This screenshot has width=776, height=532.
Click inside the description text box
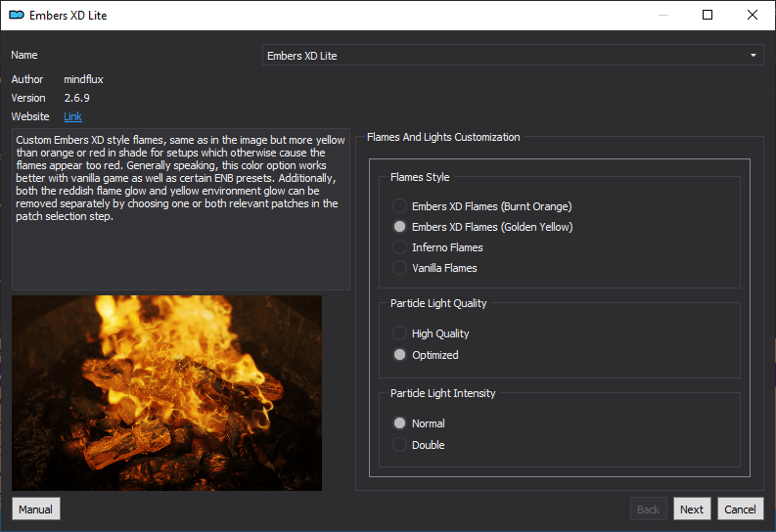[x=181, y=209]
